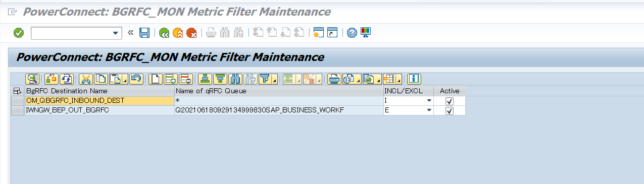
Task: Toggle Active checkbox for IWNGW_BEP_OUT_BGRFC
Action: tap(450, 110)
